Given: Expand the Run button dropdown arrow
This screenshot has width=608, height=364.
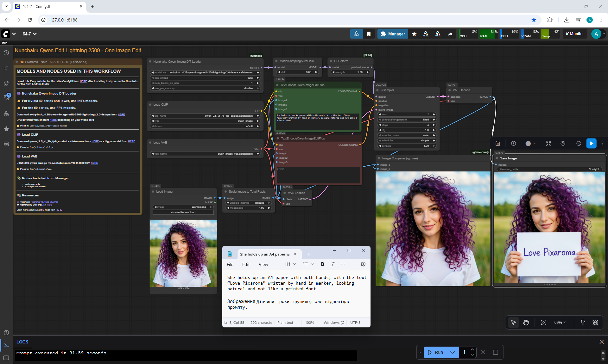Looking at the screenshot, I should [x=453, y=352].
